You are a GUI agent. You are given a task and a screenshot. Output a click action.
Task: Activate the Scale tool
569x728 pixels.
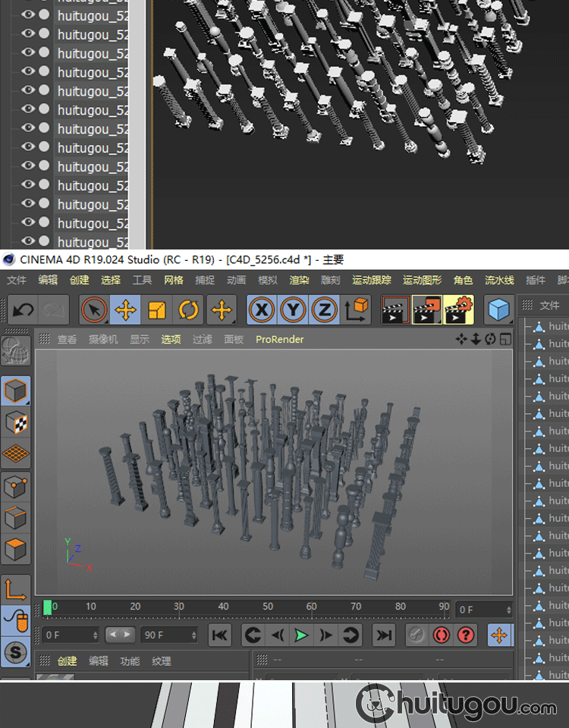pos(157,310)
